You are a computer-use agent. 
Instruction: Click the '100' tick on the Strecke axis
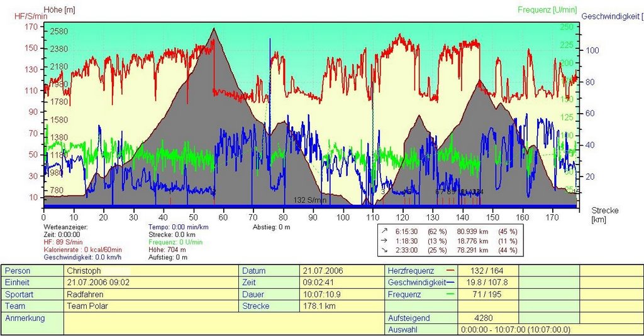pos(343,217)
